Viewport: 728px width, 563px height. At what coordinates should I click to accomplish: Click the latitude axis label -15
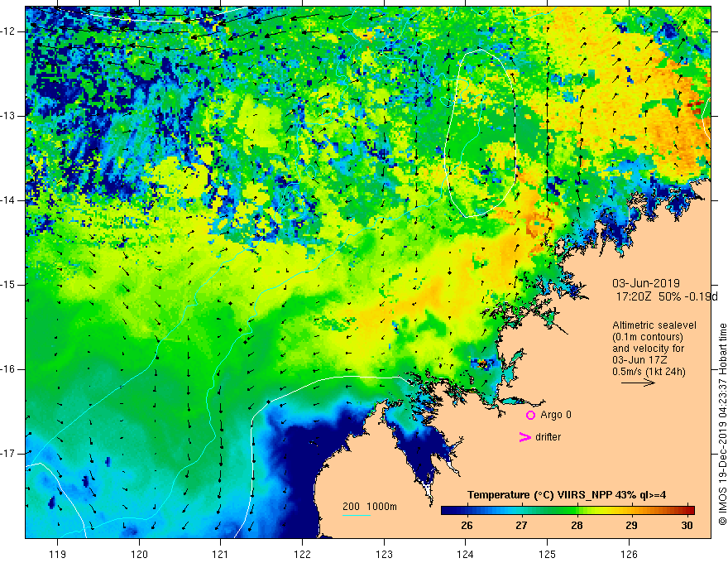8,285
